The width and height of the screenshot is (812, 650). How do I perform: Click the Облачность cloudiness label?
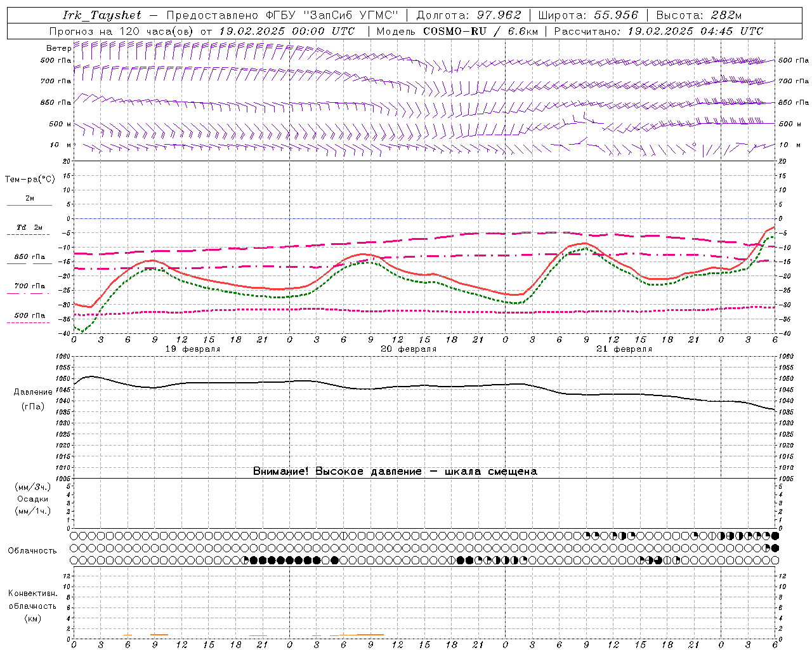pos(32,551)
